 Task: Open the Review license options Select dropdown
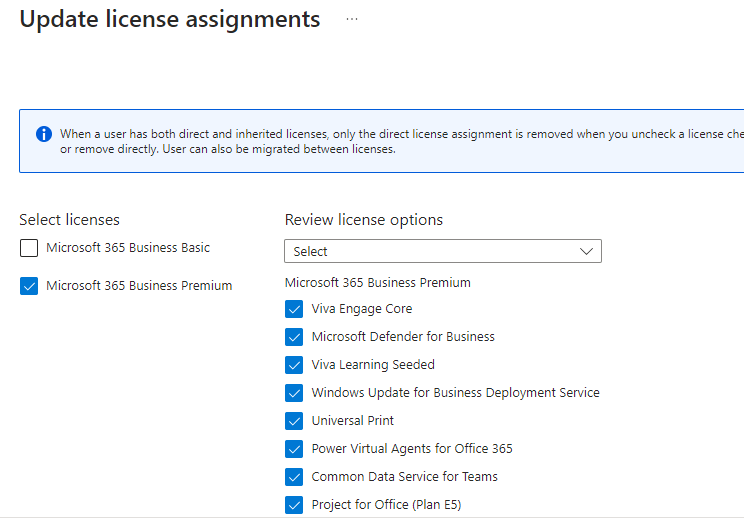pyautogui.click(x=430, y=251)
